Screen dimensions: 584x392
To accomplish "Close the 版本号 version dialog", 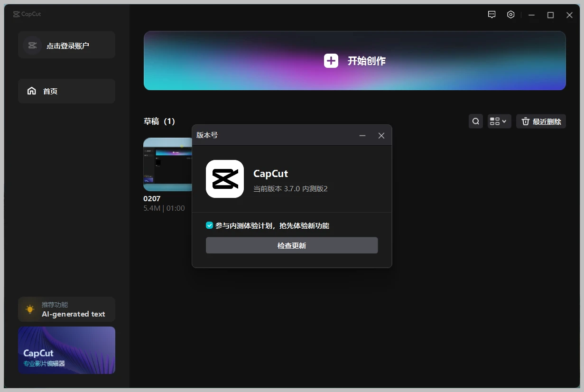I will pos(381,136).
